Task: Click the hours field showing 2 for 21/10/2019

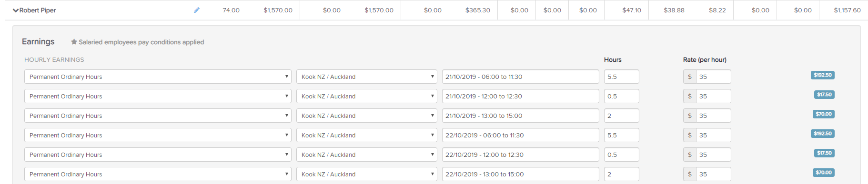Action: point(621,116)
